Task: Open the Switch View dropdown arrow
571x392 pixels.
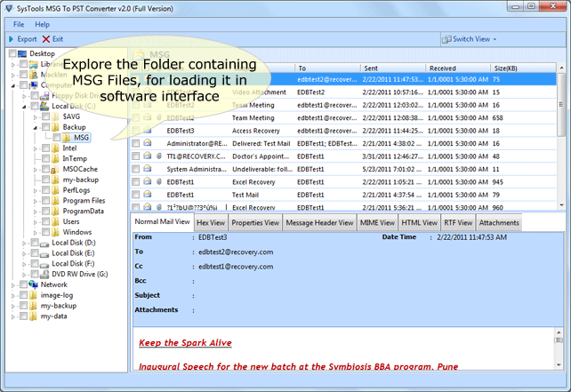Action: [495, 39]
